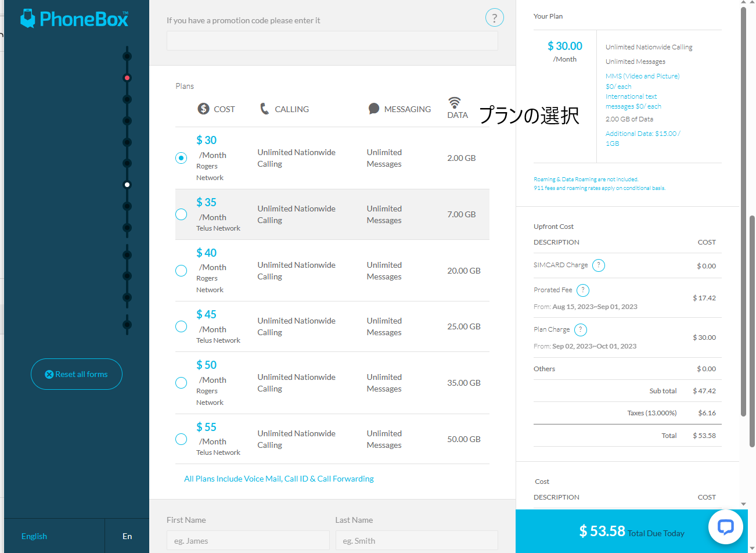Open the English language selector
This screenshot has height=553, width=756.
pos(34,536)
